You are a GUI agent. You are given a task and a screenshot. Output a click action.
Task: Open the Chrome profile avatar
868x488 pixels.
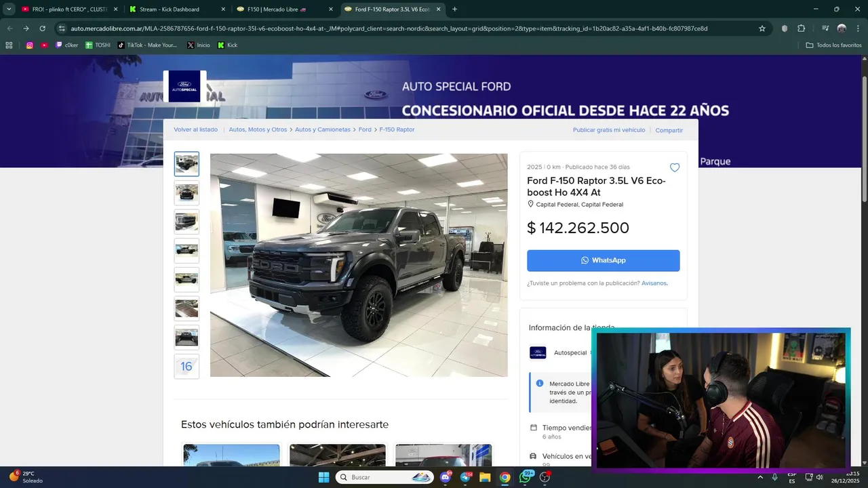(842, 28)
